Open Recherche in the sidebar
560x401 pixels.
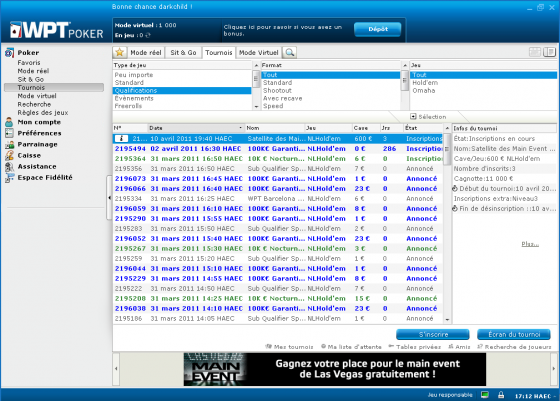pyautogui.click(x=34, y=104)
